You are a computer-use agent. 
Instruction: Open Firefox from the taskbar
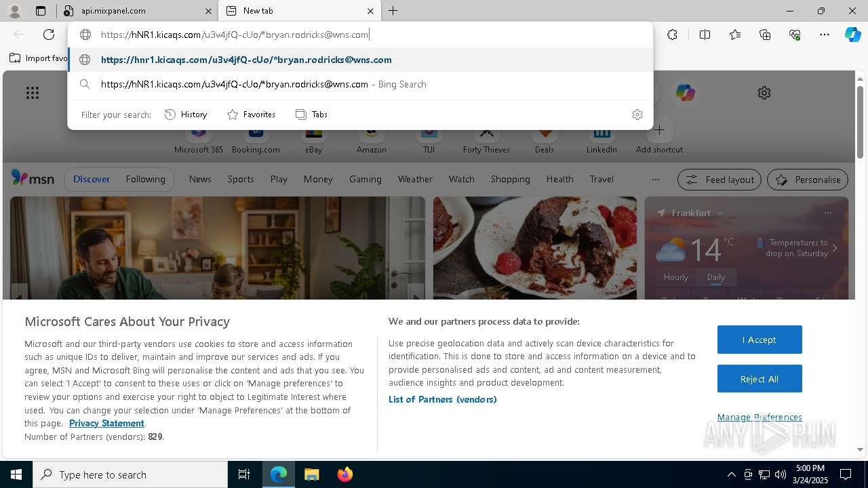coord(344,474)
